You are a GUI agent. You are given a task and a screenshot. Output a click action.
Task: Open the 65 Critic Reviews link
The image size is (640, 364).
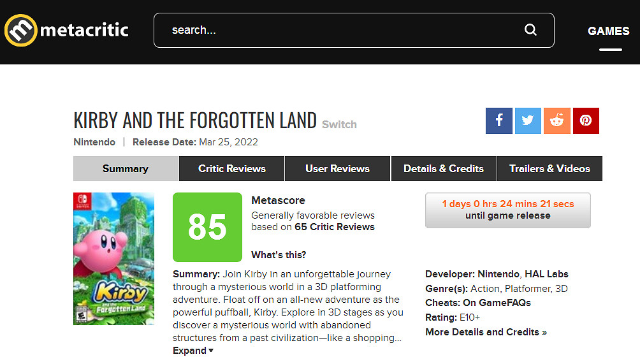[x=335, y=227]
